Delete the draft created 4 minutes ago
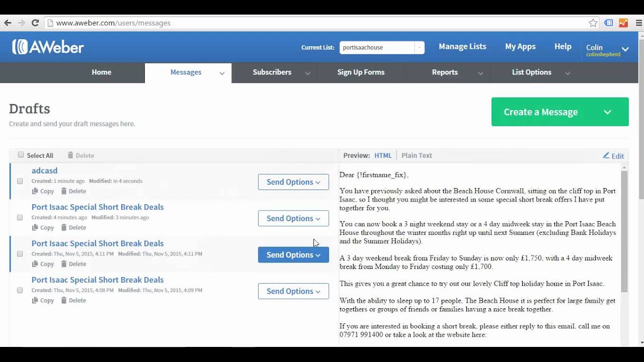This screenshot has height=362, width=644. 73,227
